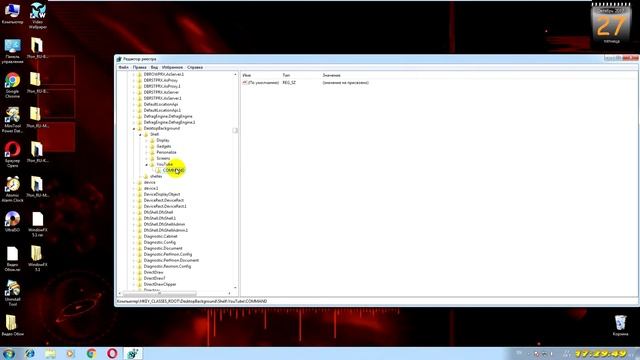Open the Корзина recycle bin
Screen dimensions: 640x360
pos(620,325)
